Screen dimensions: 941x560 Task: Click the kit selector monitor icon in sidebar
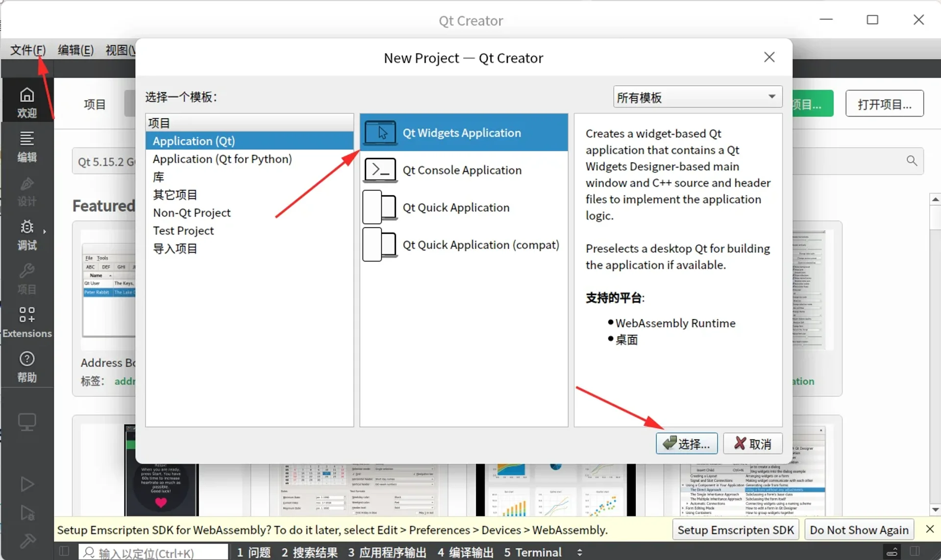27,422
